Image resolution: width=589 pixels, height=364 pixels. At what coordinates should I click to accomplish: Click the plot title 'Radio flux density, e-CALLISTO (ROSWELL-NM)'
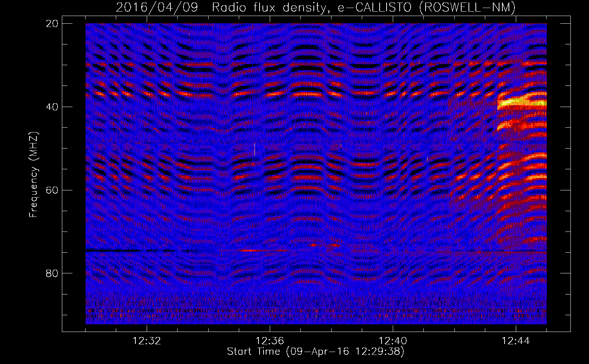364,7
